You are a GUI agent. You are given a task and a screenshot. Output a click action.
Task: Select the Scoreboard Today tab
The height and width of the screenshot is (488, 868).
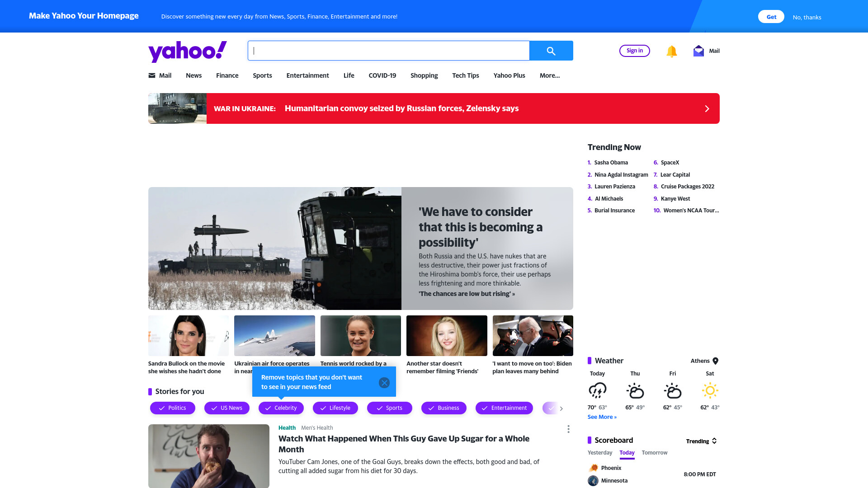[x=627, y=453]
